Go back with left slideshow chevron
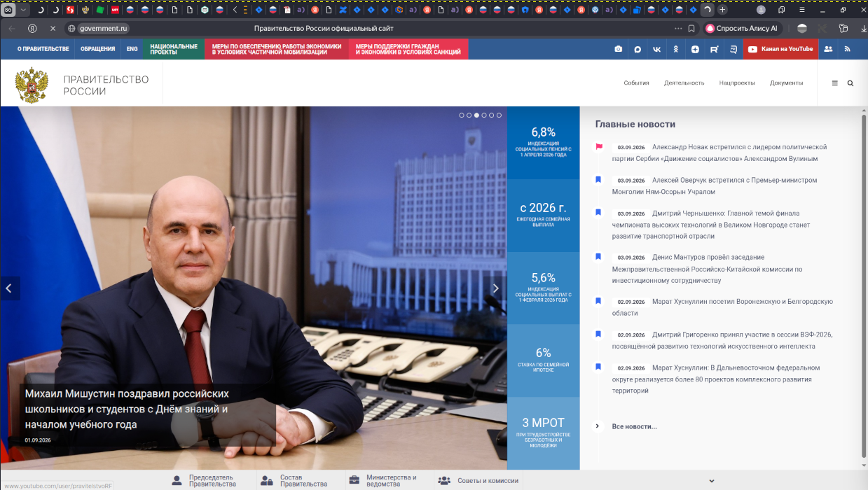868x490 pixels. [x=10, y=288]
